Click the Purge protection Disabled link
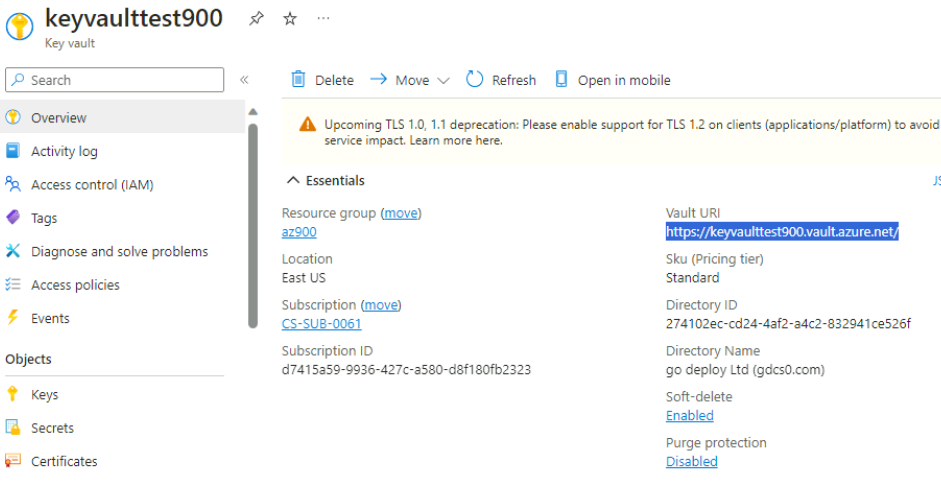 click(691, 462)
